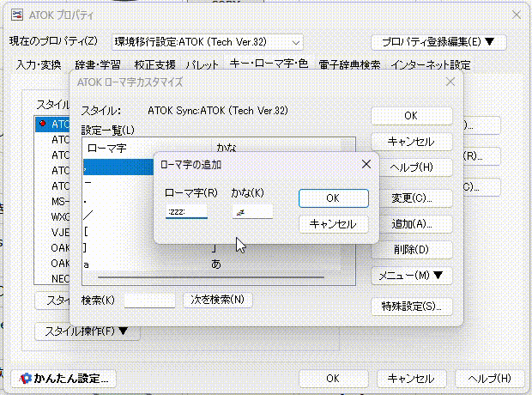Click キャンセル in the ローマ字の追加 dialog

coord(333,224)
